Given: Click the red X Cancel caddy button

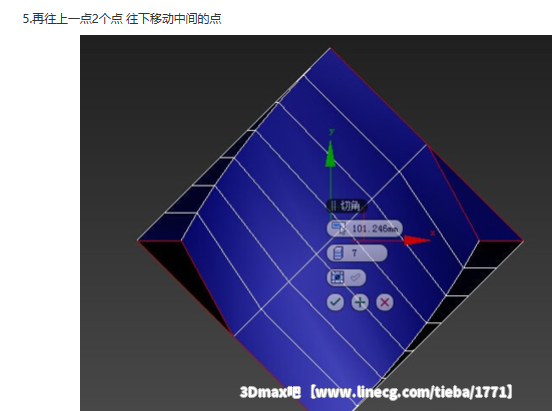Looking at the screenshot, I should (x=384, y=302).
